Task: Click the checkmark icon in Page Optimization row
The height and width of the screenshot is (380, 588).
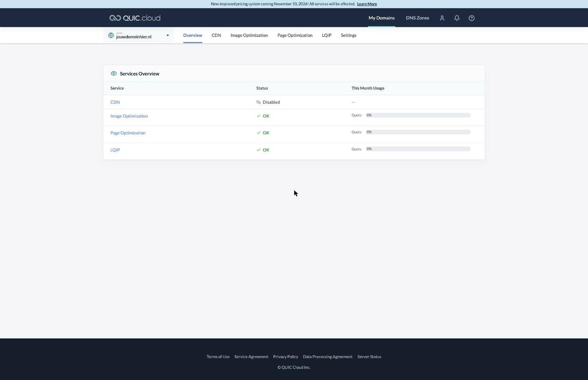Action: coord(258,133)
